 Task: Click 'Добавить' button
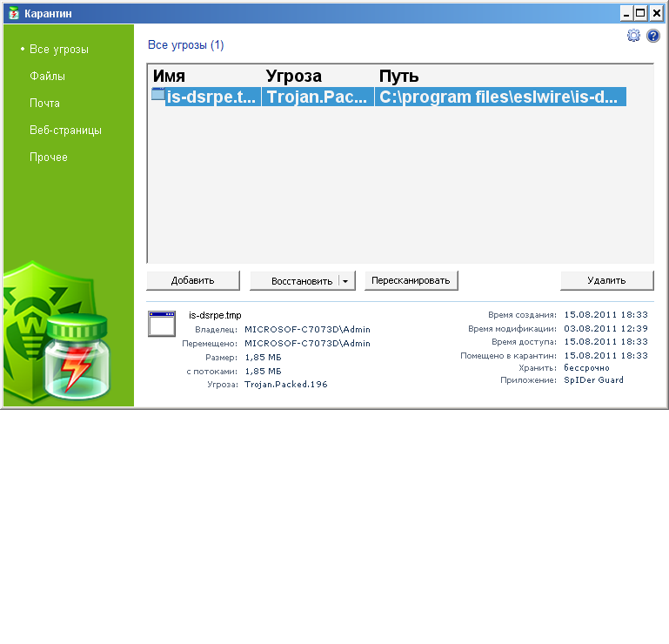coord(193,280)
